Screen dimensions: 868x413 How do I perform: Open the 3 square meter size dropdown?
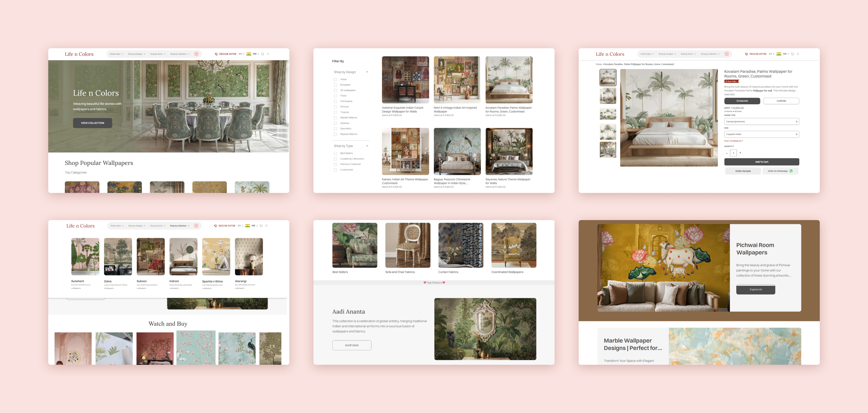[x=762, y=134]
